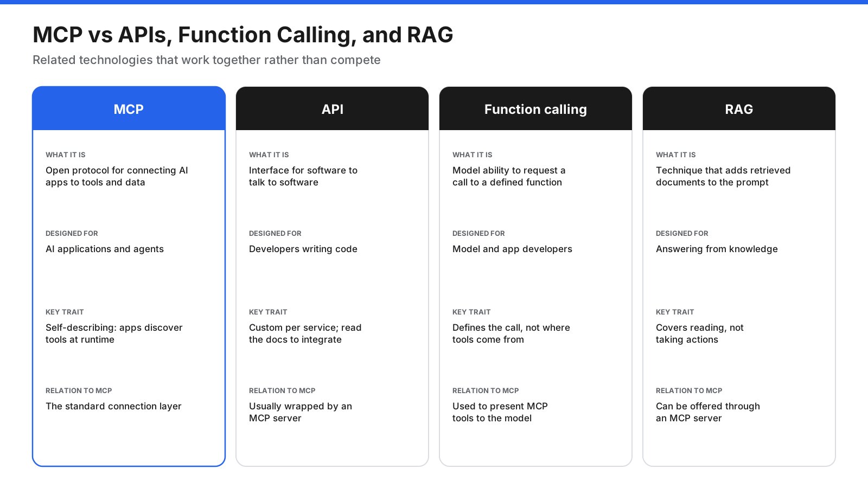Select the Function calling card header
868x488 pixels.
[535, 108]
